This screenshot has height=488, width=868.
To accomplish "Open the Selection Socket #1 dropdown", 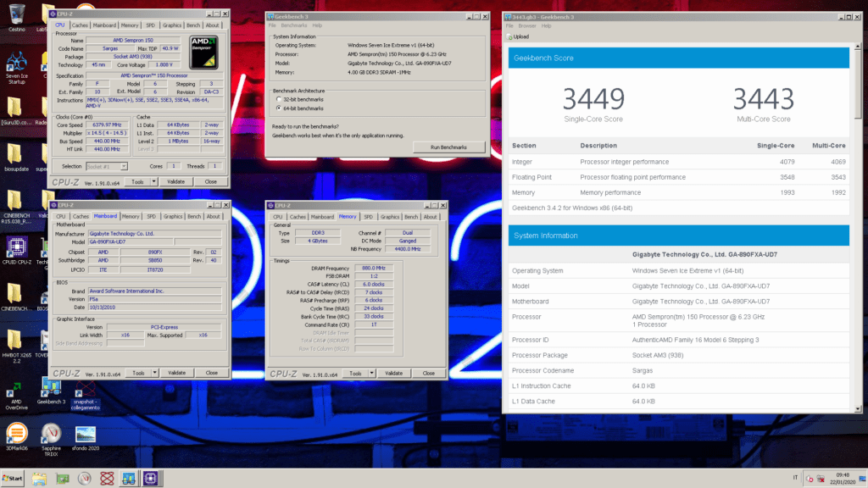I will tap(107, 167).
